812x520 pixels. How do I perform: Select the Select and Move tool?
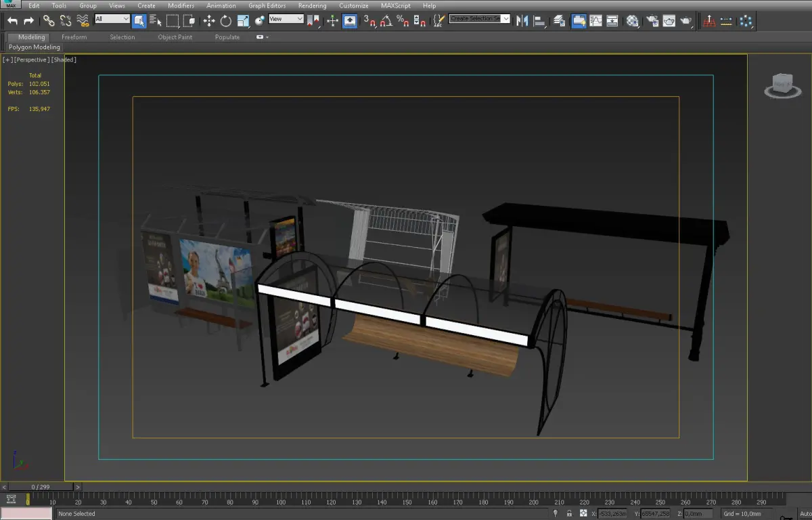click(x=209, y=21)
